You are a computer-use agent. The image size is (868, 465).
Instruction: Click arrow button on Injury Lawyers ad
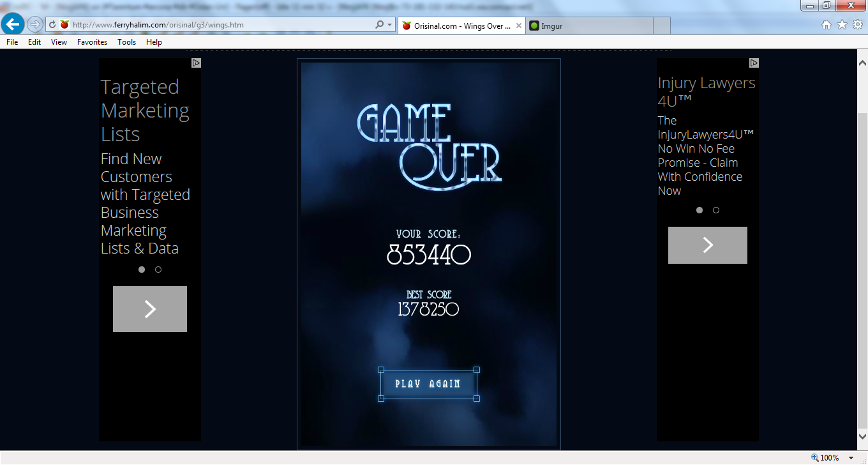pos(708,245)
